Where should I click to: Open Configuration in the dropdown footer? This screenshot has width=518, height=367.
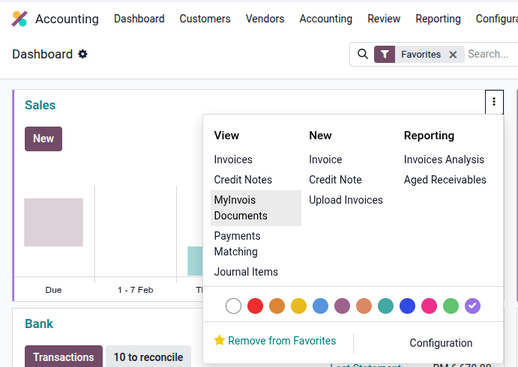(x=441, y=343)
